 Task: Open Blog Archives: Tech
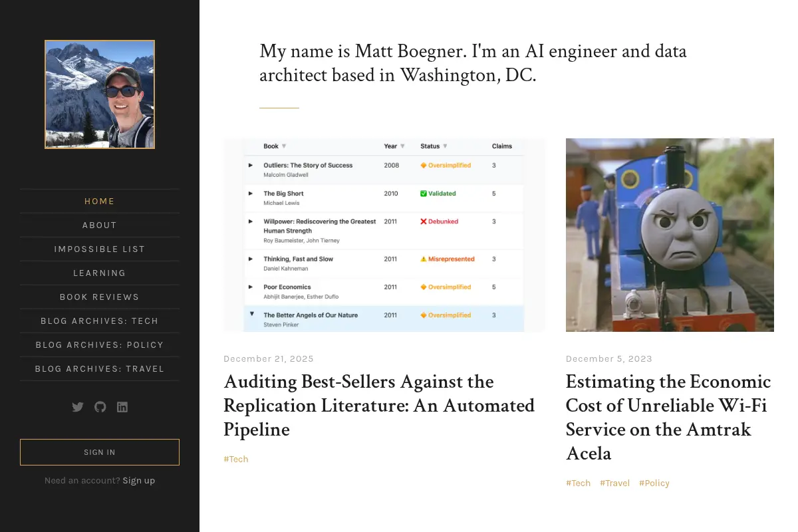100,321
